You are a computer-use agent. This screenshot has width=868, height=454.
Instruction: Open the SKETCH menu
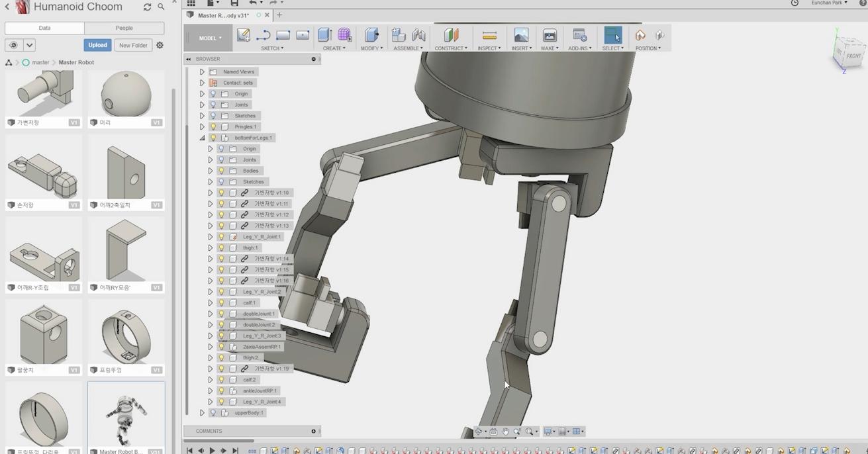click(x=272, y=48)
